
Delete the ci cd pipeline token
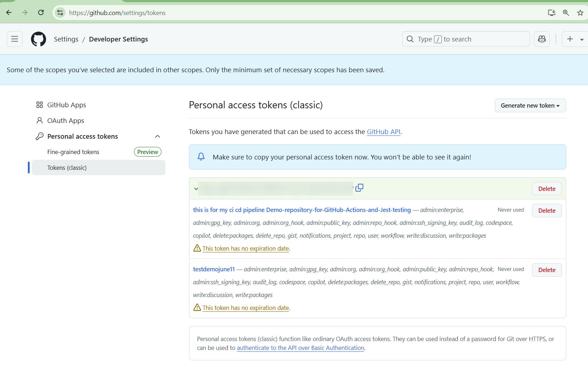(x=547, y=211)
